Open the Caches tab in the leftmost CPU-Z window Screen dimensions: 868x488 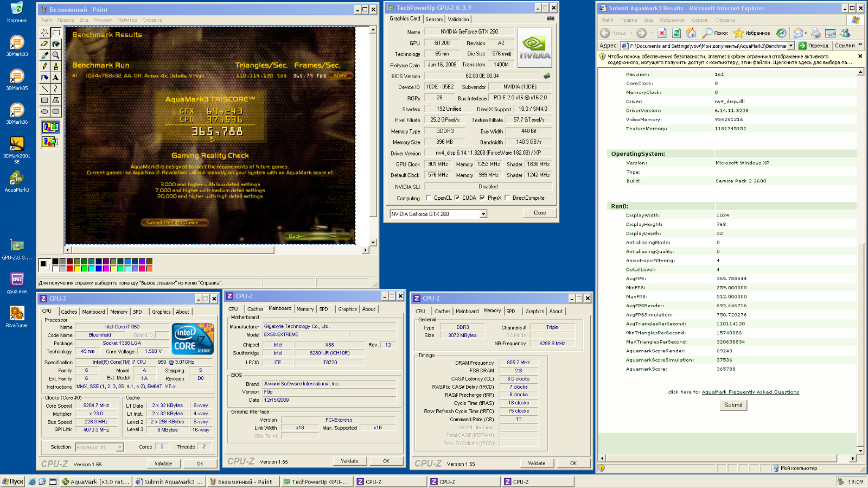(x=69, y=312)
